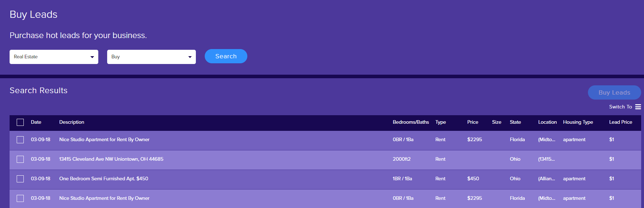Check the first Nice Studio Apartment row

coord(20,140)
